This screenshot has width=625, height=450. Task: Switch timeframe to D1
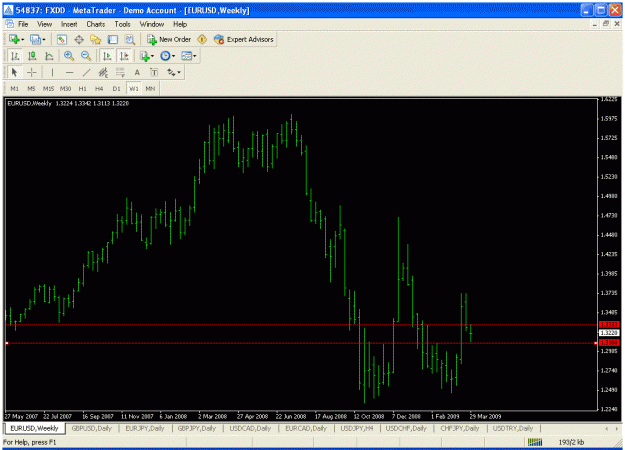click(x=116, y=88)
